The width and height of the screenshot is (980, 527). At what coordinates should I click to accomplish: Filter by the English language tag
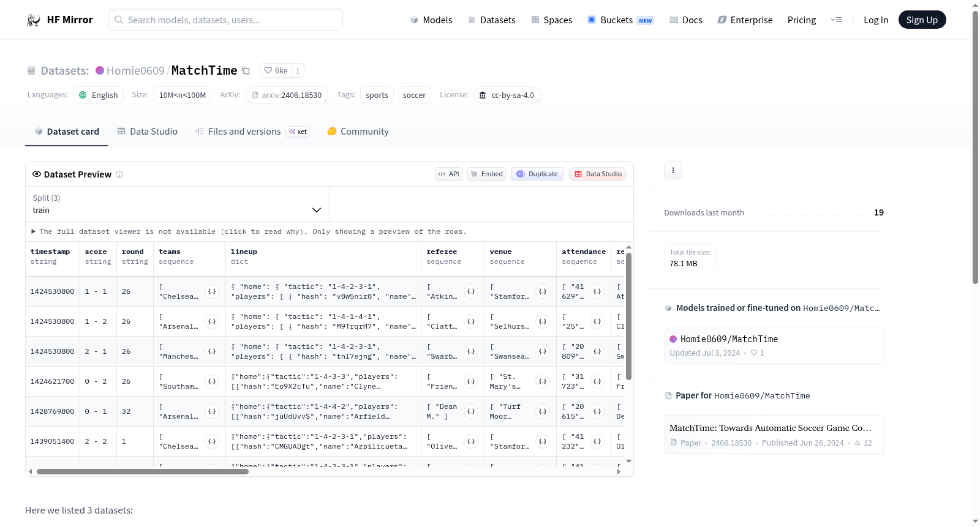click(x=99, y=95)
